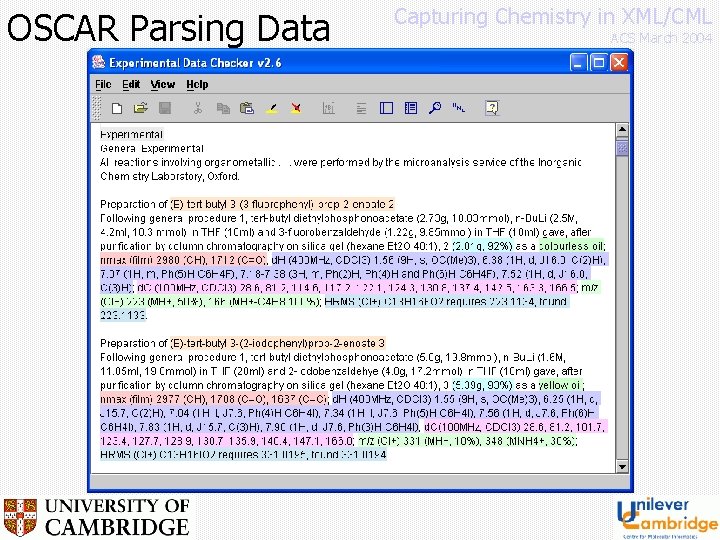Open a file using the folder icon
The width and height of the screenshot is (720, 540).
click(x=141, y=108)
